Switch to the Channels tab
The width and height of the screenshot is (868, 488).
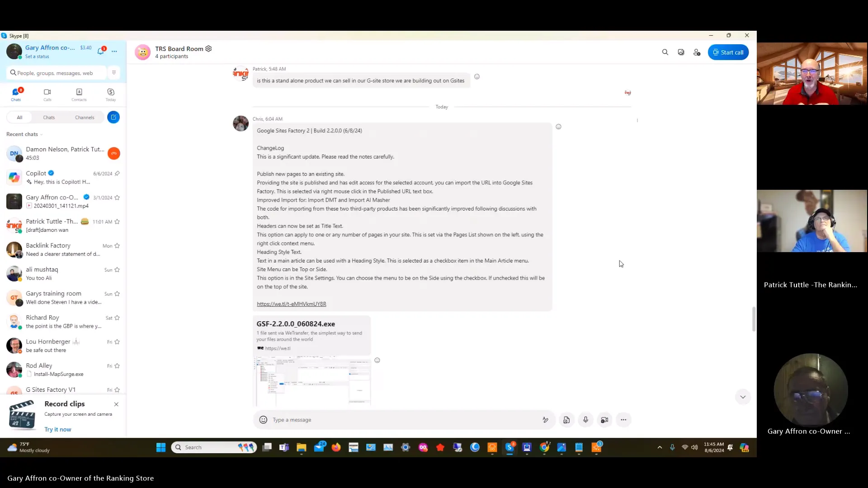click(x=84, y=117)
